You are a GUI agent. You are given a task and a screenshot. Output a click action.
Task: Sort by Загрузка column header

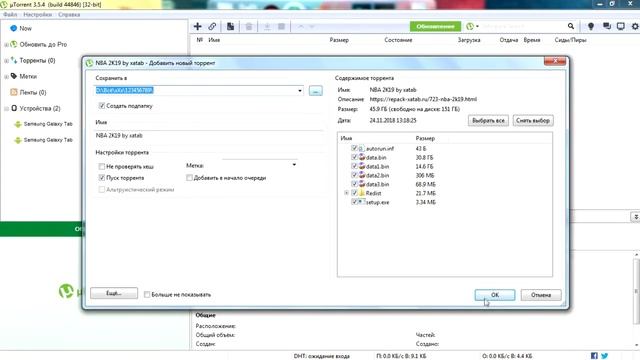[x=469, y=40]
